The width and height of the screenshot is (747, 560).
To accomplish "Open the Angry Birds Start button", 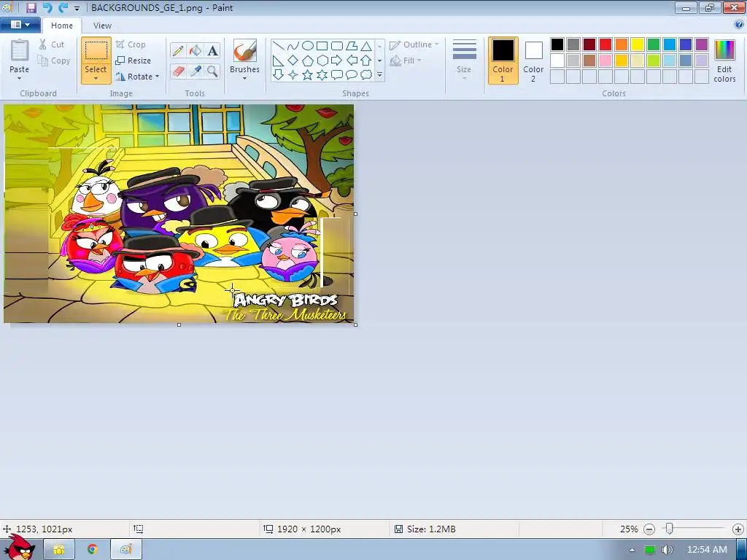I will pyautogui.click(x=19, y=548).
